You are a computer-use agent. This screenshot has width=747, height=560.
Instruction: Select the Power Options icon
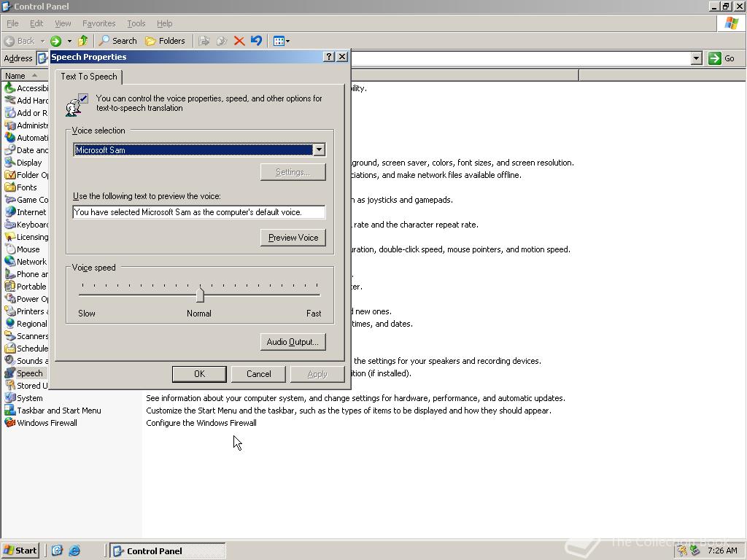[9, 298]
